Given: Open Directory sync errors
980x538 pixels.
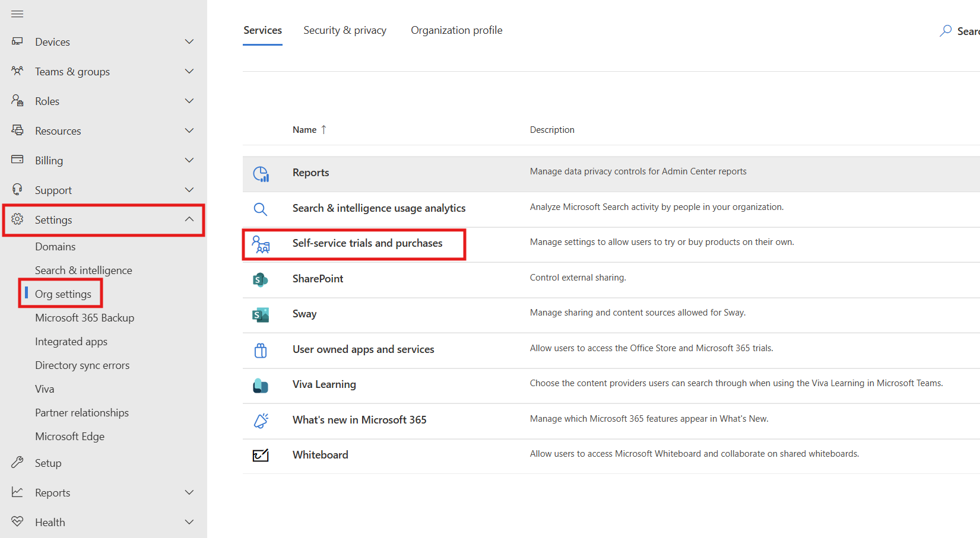Looking at the screenshot, I should [82, 365].
